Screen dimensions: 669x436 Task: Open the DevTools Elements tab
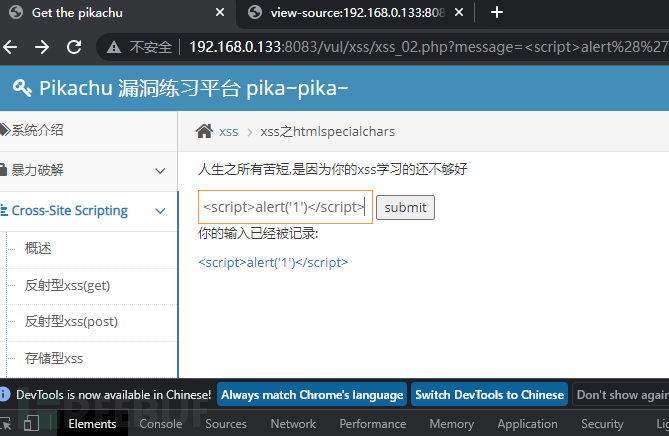tap(92, 424)
